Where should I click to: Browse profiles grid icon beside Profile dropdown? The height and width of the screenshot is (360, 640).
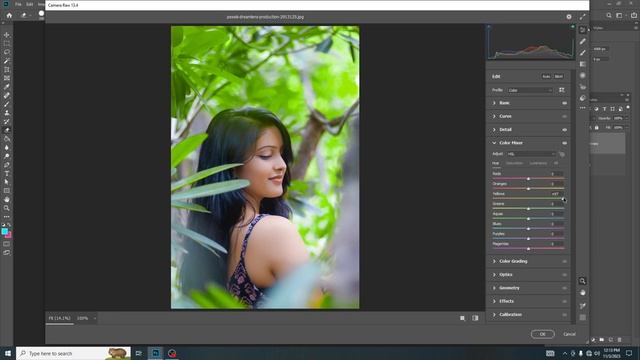pos(562,90)
